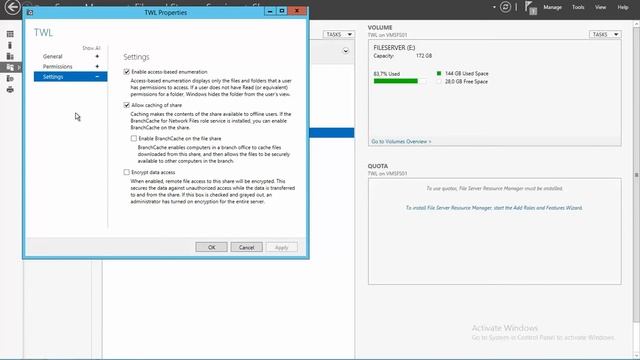
Task: Toggle Enable access-based enumeration checkbox
Action: 127,72
